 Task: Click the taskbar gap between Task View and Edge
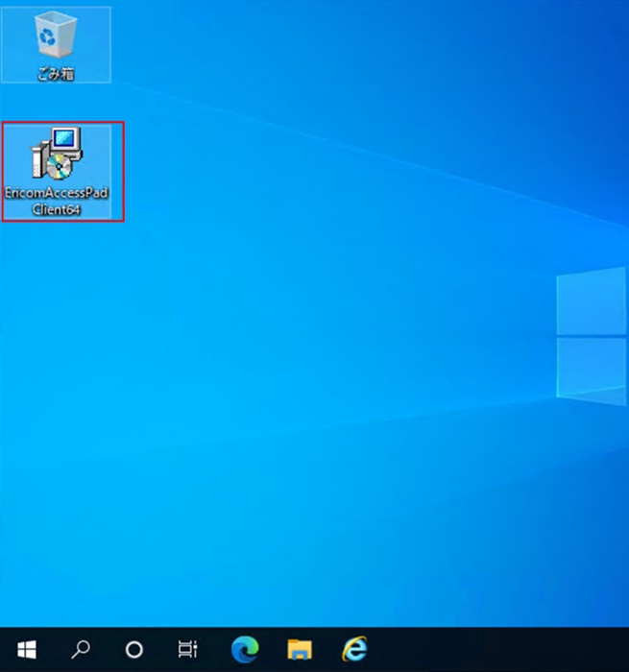[x=216, y=650]
